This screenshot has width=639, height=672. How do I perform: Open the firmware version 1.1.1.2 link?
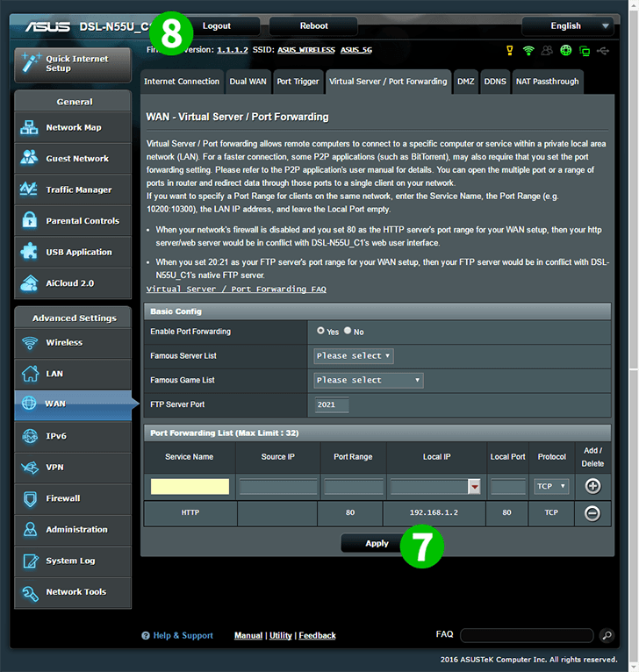[233, 50]
